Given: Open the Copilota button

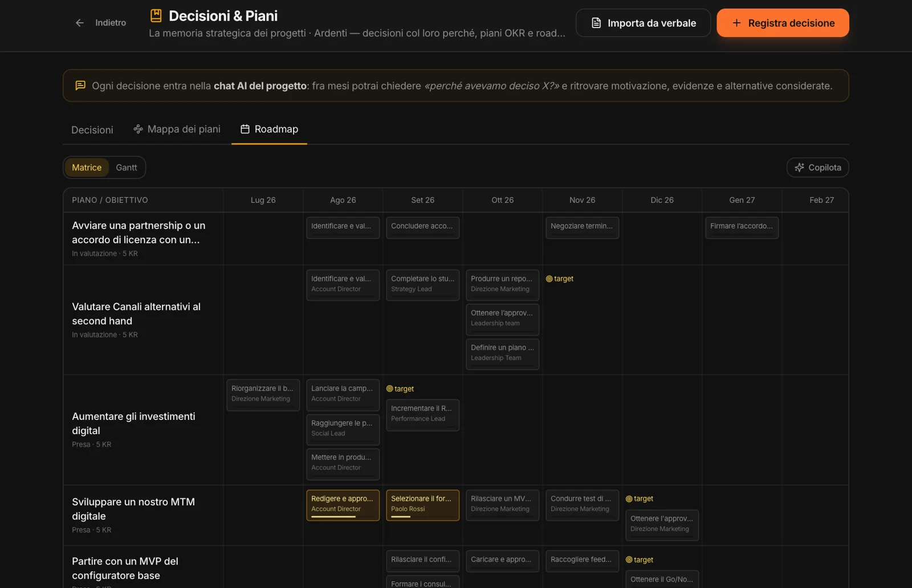Looking at the screenshot, I should pos(817,168).
